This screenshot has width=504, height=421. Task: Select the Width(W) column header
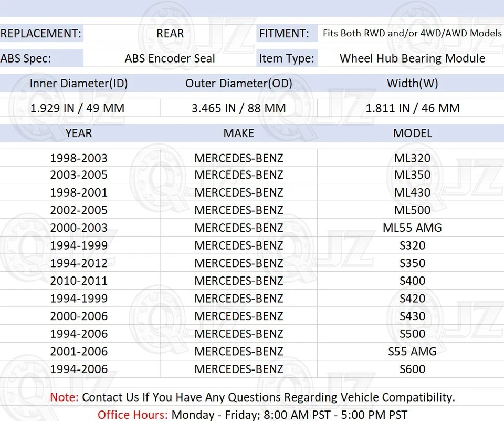[x=413, y=83]
